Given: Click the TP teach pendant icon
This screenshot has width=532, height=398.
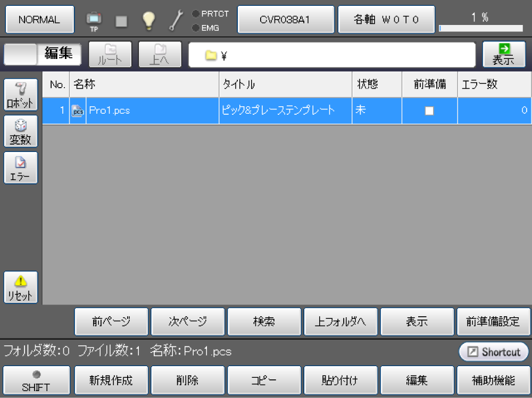Looking at the screenshot, I should point(94,20).
